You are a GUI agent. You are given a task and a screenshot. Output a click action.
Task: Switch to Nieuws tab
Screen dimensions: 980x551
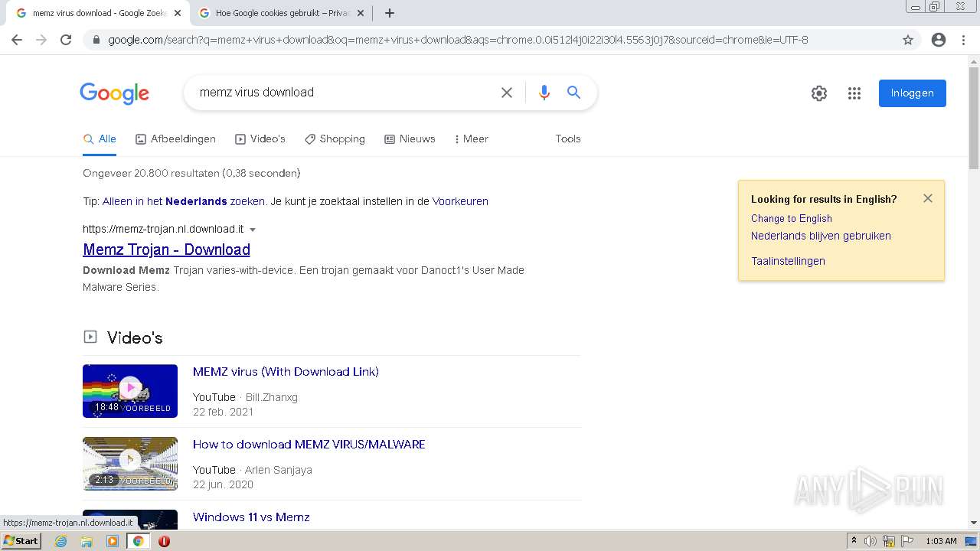tap(410, 139)
